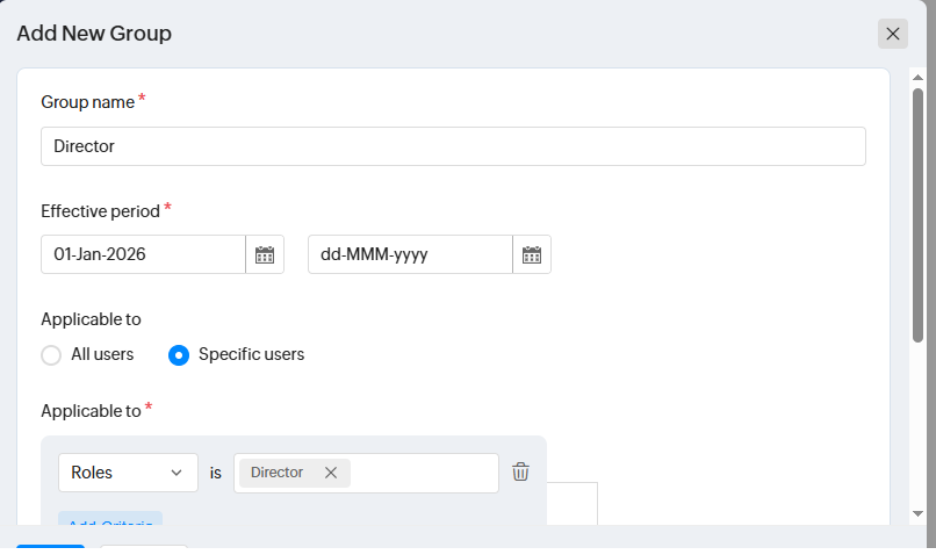The height and width of the screenshot is (549, 936).
Task: Open the end date calendar picker
Action: tap(532, 254)
